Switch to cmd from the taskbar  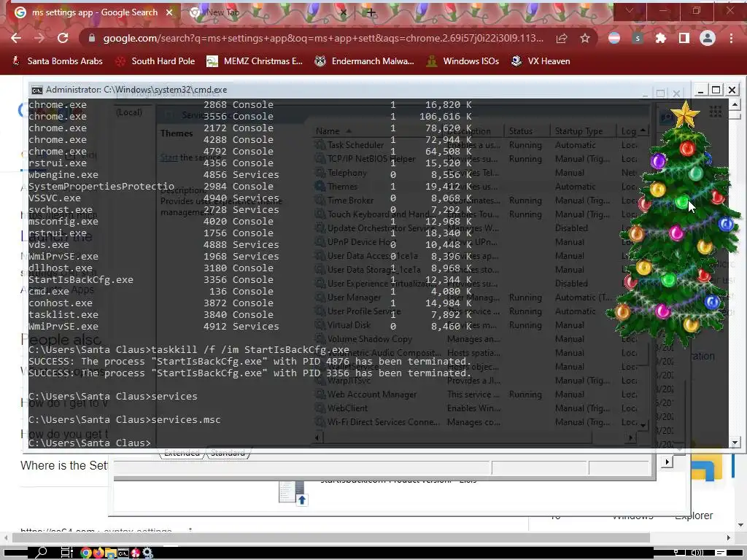coord(123,553)
